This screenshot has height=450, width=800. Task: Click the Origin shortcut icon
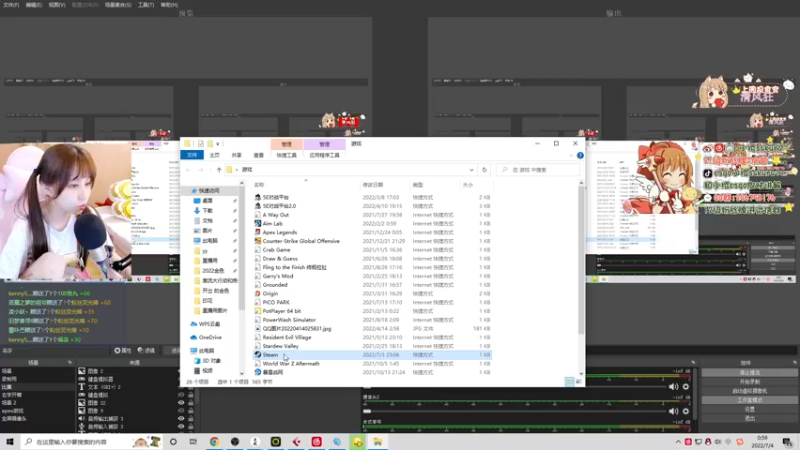coord(258,293)
